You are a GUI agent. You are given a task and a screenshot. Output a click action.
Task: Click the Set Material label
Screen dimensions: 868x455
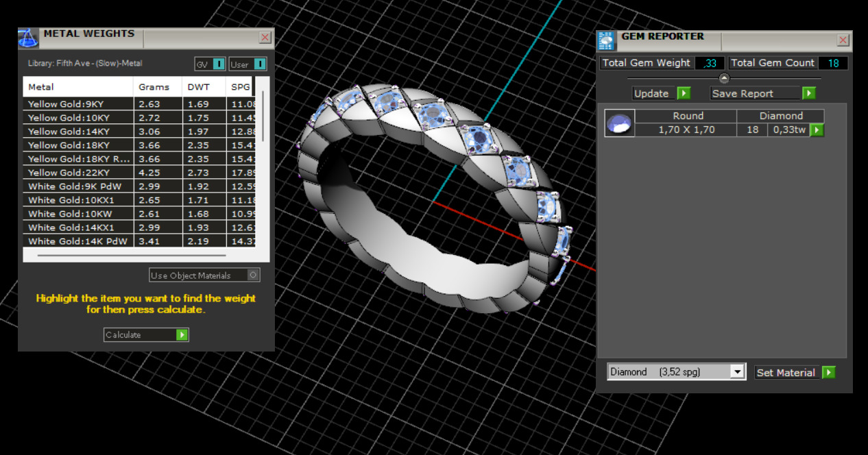(786, 373)
